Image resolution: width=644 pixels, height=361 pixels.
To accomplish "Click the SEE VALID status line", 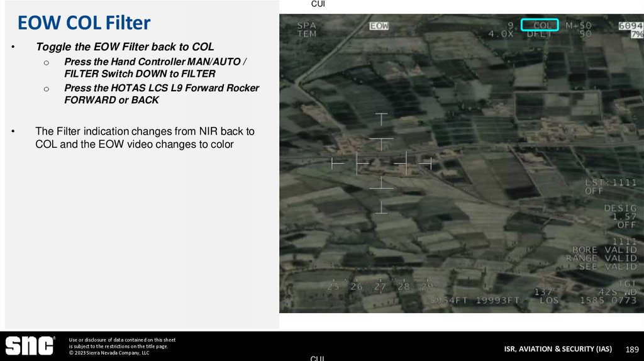I will (x=608, y=267).
